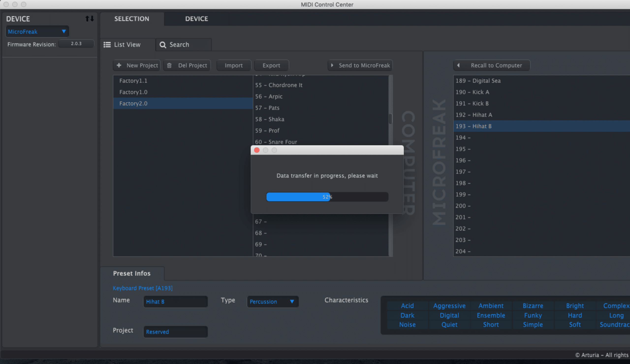630x364 pixels.
Task: Toggle the Simple characteristic tag
Action: point(533,325)
